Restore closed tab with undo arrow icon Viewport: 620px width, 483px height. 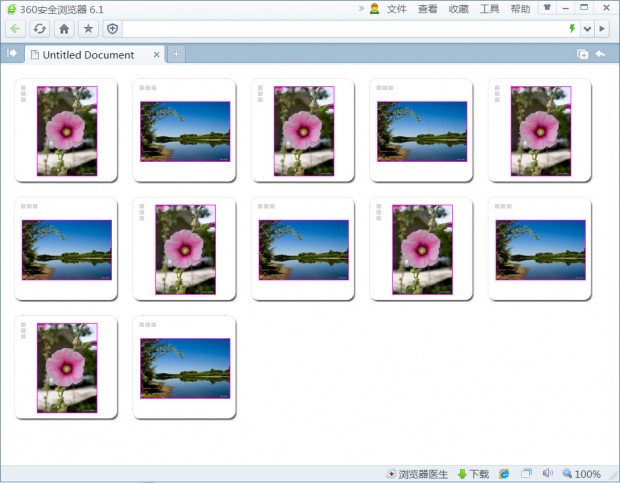(600, 54)
